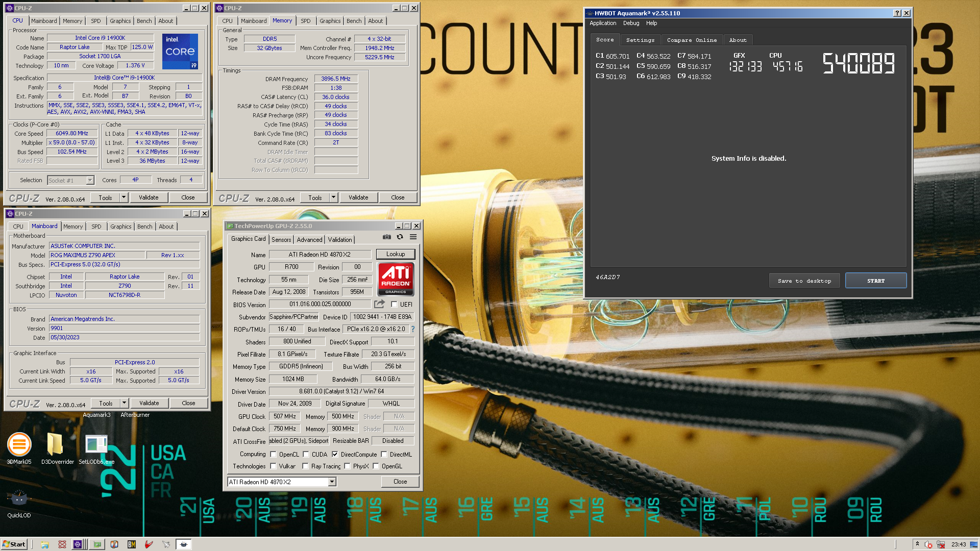Screen dimensions: 980x551
Task: Switch to the SPD tab in the Memory window
Action: pyautogui.click(x=306, y=21)
